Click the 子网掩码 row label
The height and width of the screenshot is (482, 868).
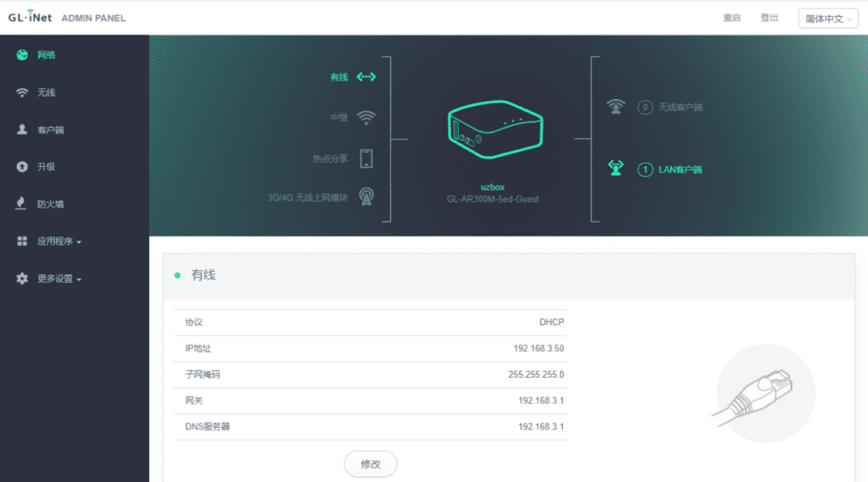tap(203, 374)
